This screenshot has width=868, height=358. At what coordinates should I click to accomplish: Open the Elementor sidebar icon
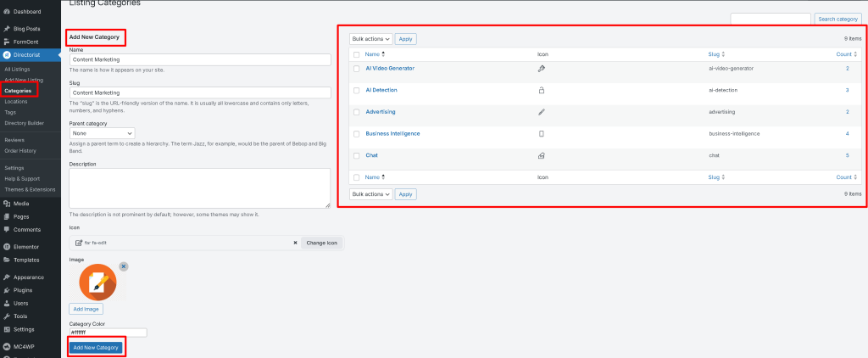pos(7,247)
